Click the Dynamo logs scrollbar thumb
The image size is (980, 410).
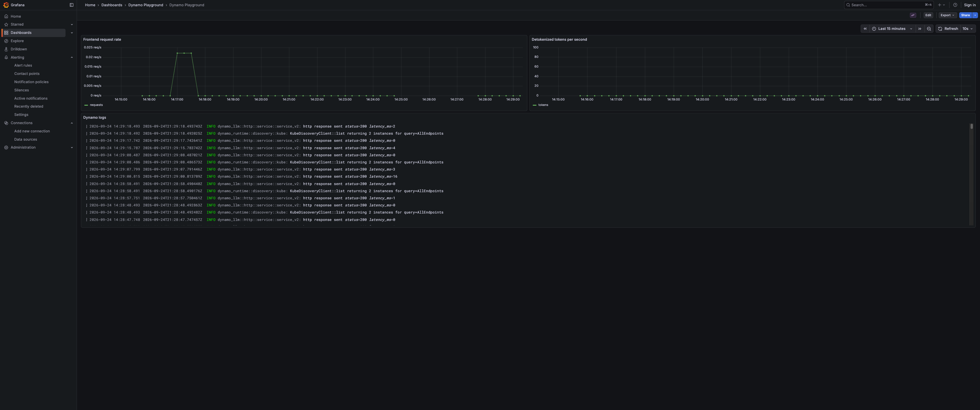tap(971, 126)
